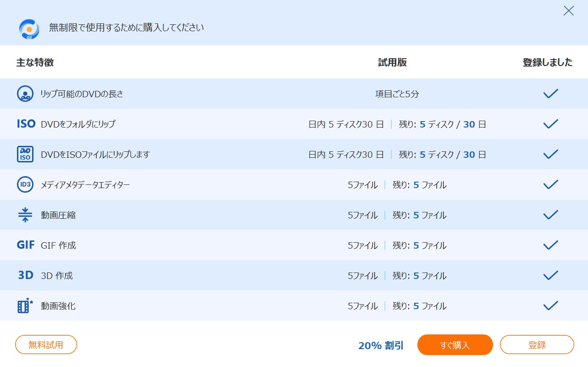Click the 試用版 column header

tap(392, 62)
